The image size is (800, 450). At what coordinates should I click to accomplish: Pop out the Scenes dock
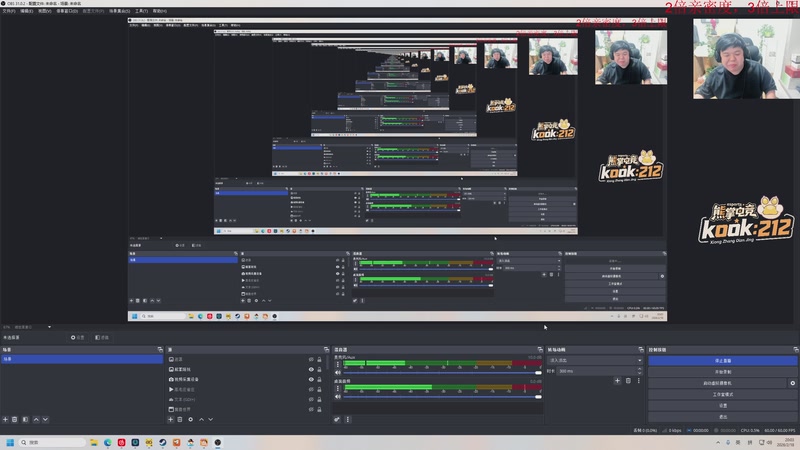click(160, 349)
